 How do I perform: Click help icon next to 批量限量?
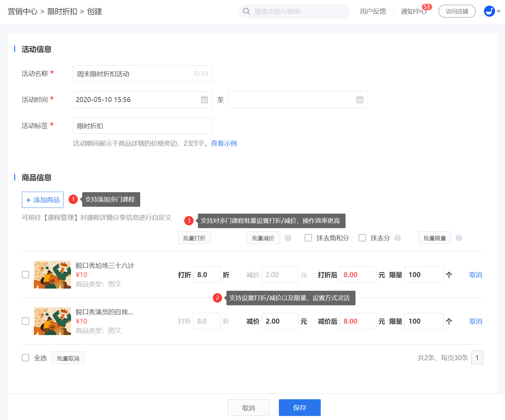pyautogui.click(x=459, y=238)
